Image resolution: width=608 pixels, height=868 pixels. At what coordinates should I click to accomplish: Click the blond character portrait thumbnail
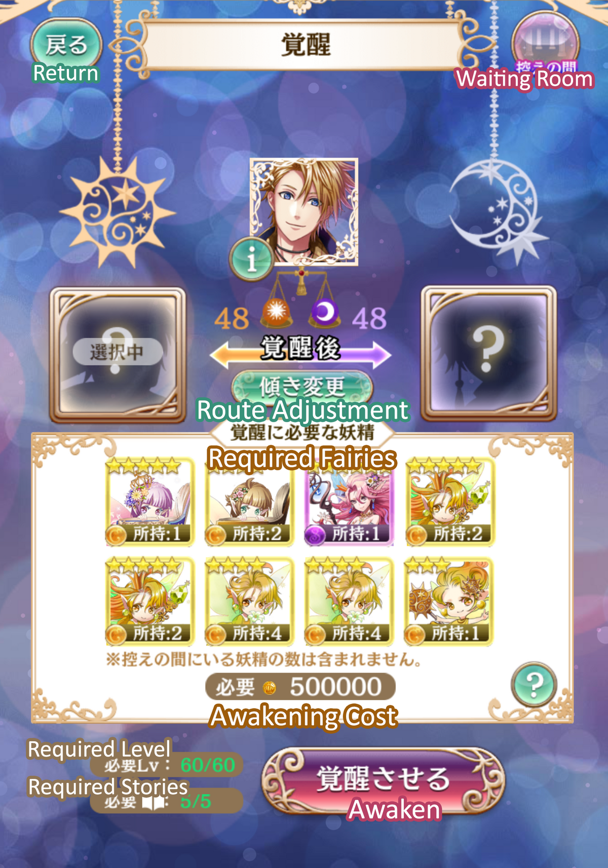coord(304,212)
